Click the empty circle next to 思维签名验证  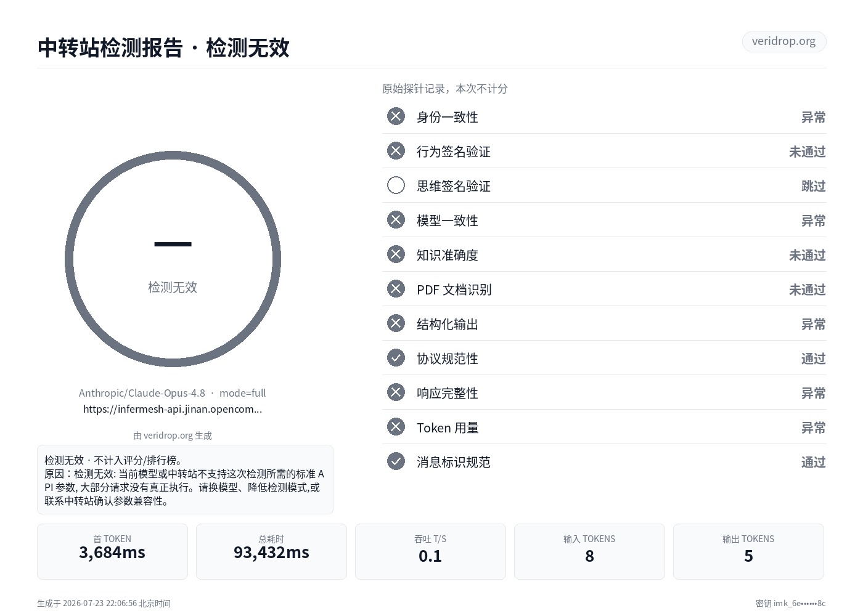click(396, 185)
